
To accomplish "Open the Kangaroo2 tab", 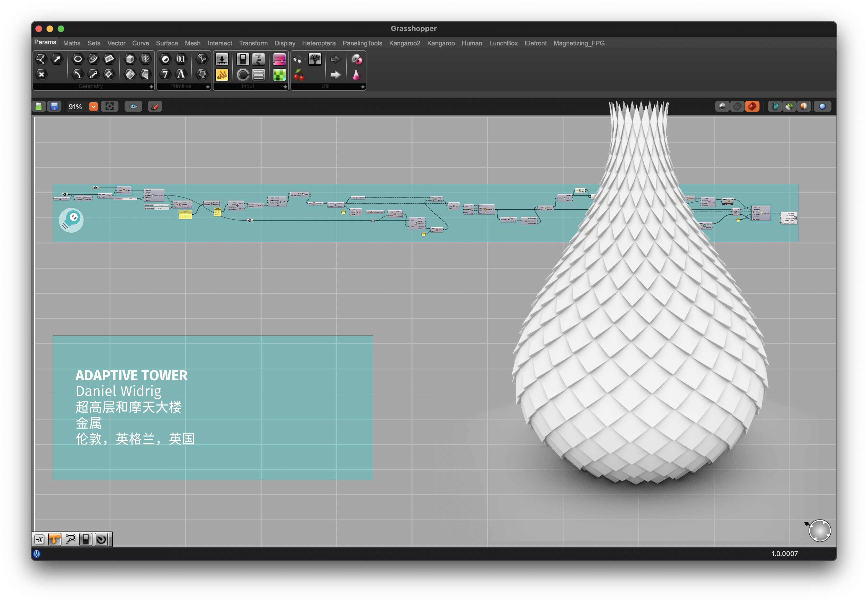I will coord(404,43).
